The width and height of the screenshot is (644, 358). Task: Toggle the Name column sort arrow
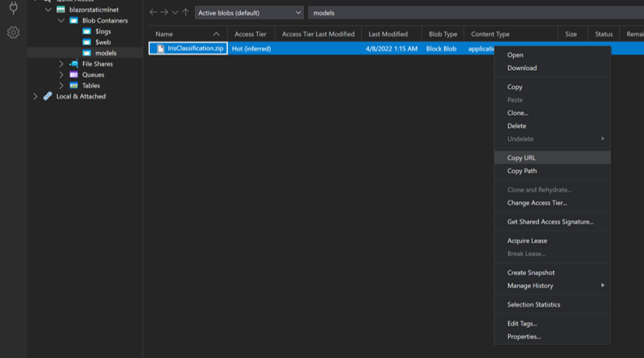click(x=216, y=34)
